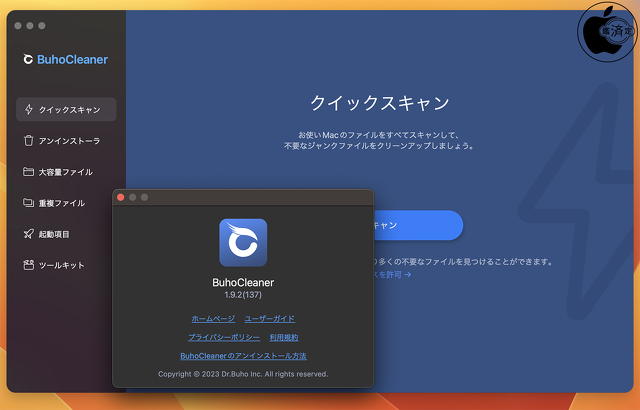Click the permission grant link with arrow
The width and height of the screenshot is (640, 410).
(392, 274)
